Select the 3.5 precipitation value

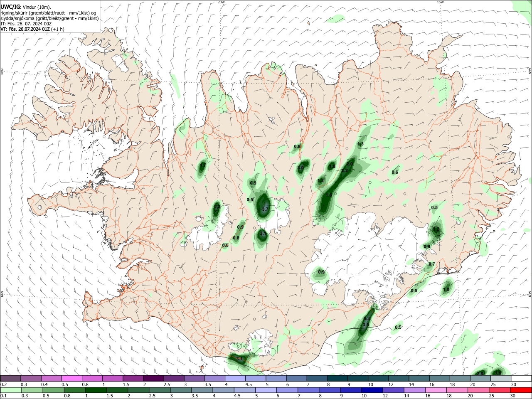point(366,325)
